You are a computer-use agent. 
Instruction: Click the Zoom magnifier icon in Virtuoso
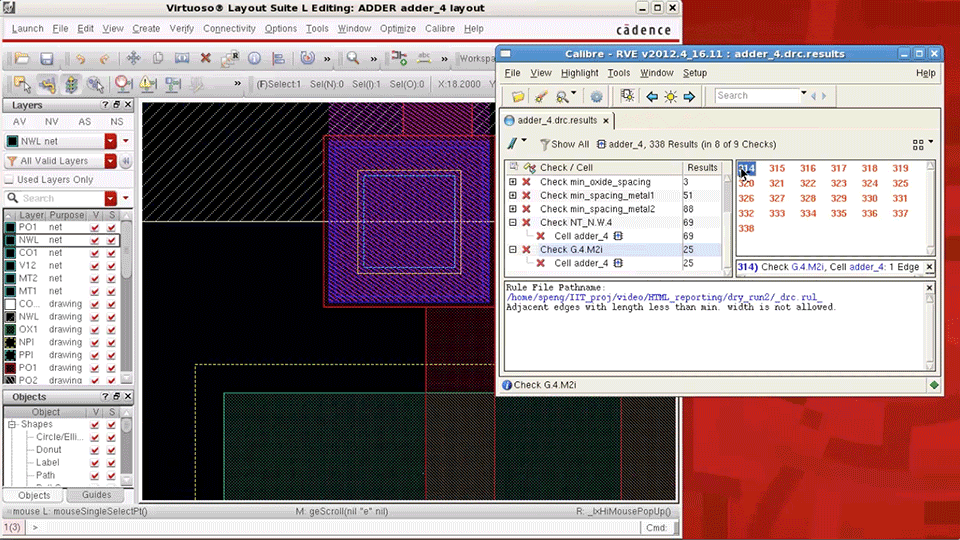(353, 58)
